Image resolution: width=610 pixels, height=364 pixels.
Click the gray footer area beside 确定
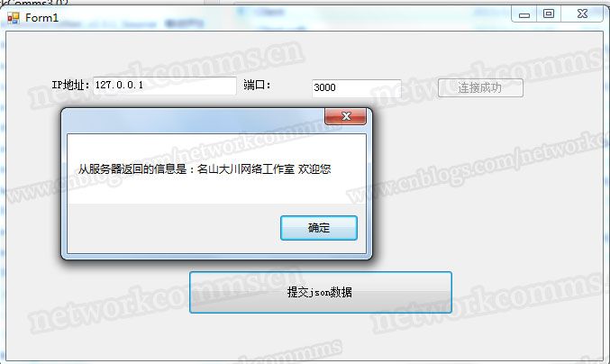(173, 228)
